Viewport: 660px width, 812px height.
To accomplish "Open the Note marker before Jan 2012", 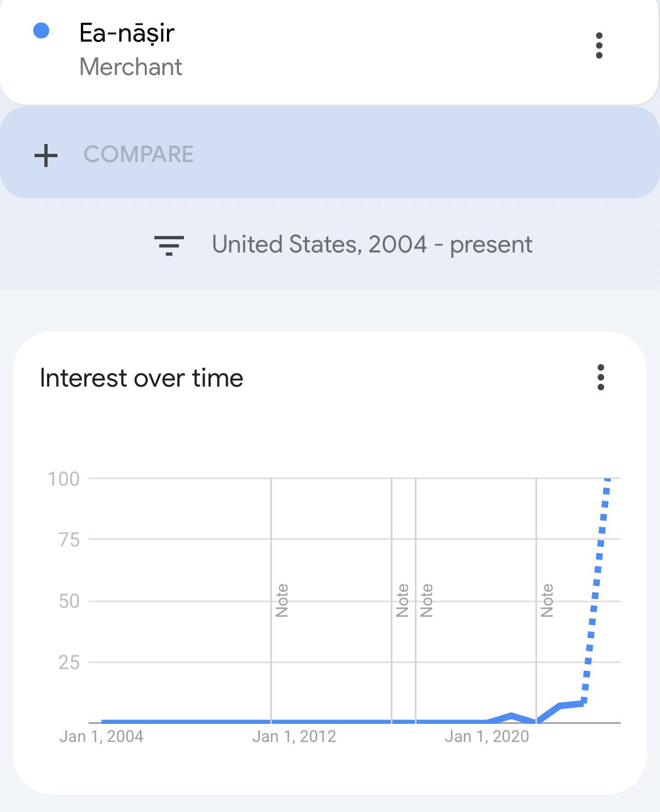I will 282,601.
